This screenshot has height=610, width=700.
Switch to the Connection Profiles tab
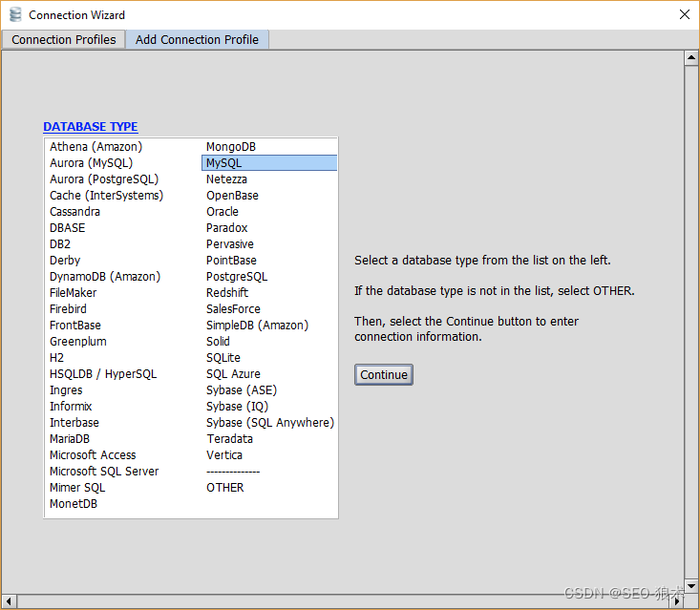point(63,40)
